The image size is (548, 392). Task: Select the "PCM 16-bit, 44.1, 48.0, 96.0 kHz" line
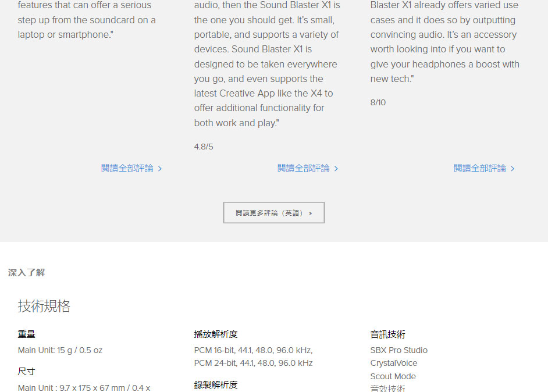(x=254, y=350)
